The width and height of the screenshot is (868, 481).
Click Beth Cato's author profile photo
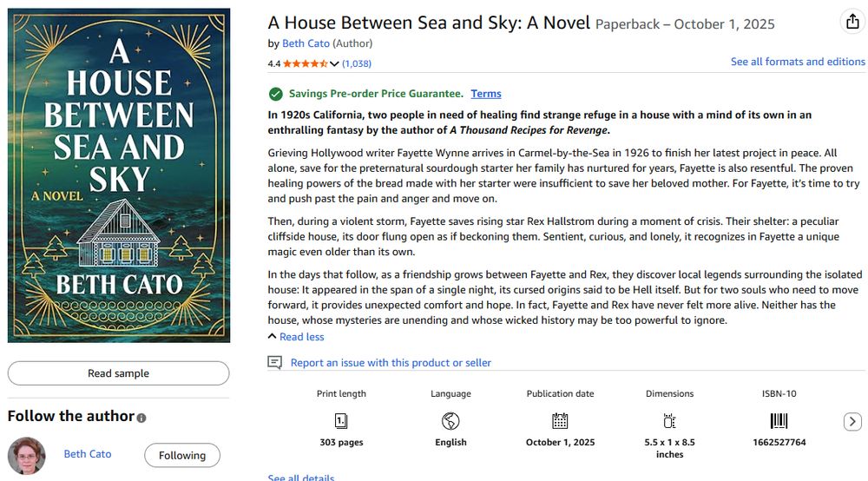(x=27, y=455)
